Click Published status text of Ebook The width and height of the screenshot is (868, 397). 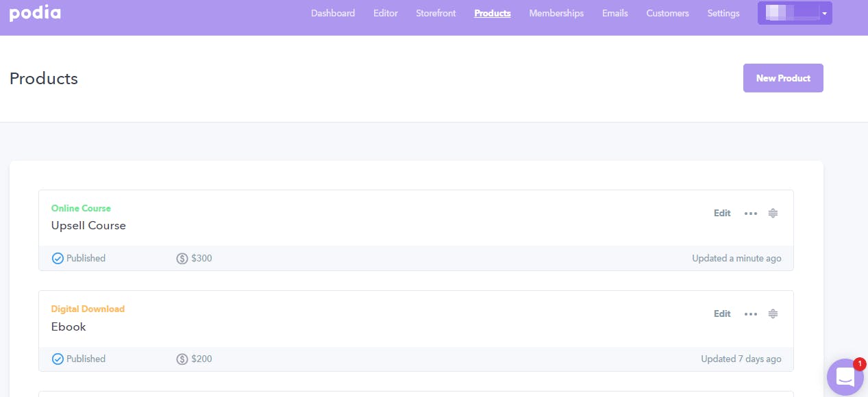86,359
